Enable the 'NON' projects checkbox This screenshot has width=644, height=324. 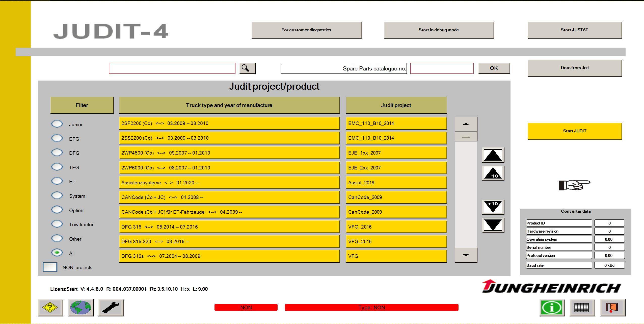[50, 267]
